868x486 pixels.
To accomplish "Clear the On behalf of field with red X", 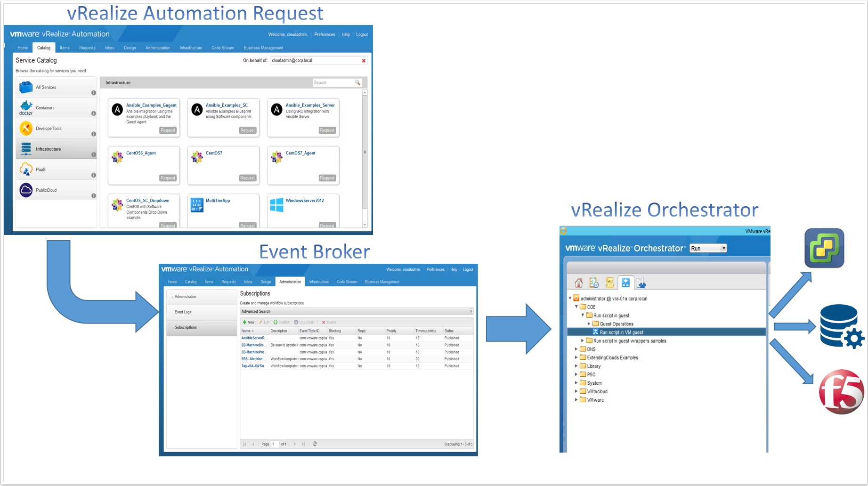I will tap(364, 61).
